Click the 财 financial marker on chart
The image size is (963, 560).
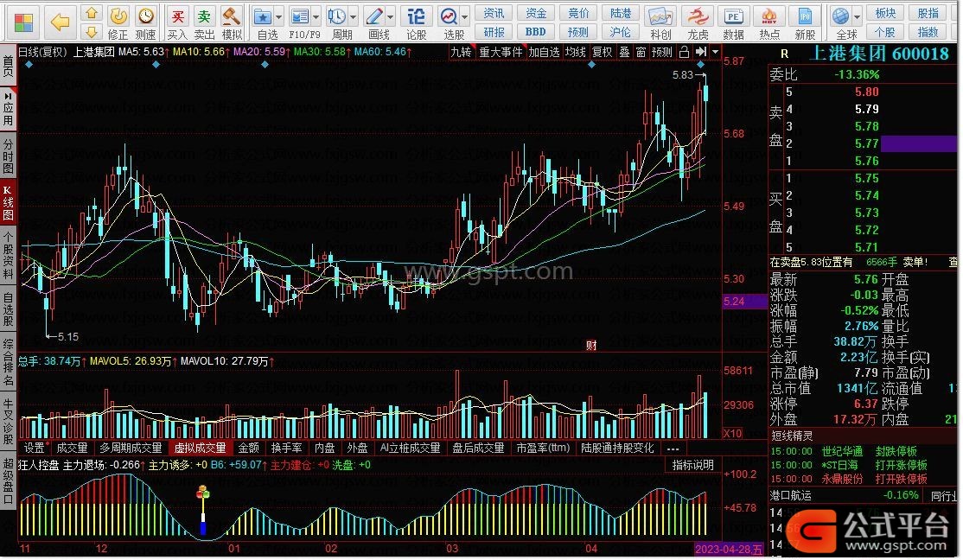591,346
